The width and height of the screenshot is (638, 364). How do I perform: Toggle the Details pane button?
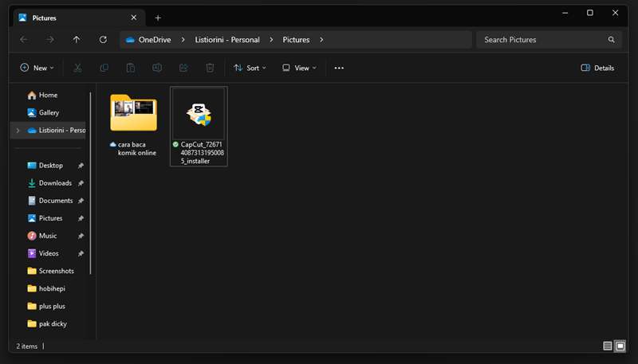coord(597,68)
